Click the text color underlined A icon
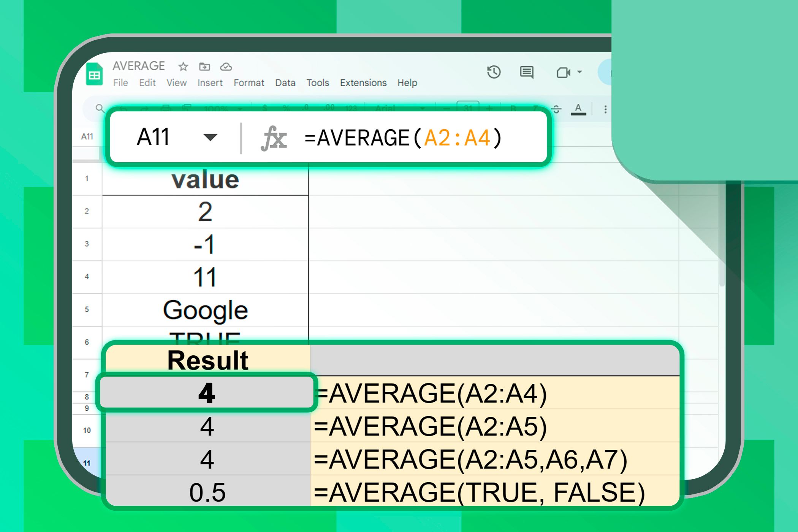 pos(578,109)
